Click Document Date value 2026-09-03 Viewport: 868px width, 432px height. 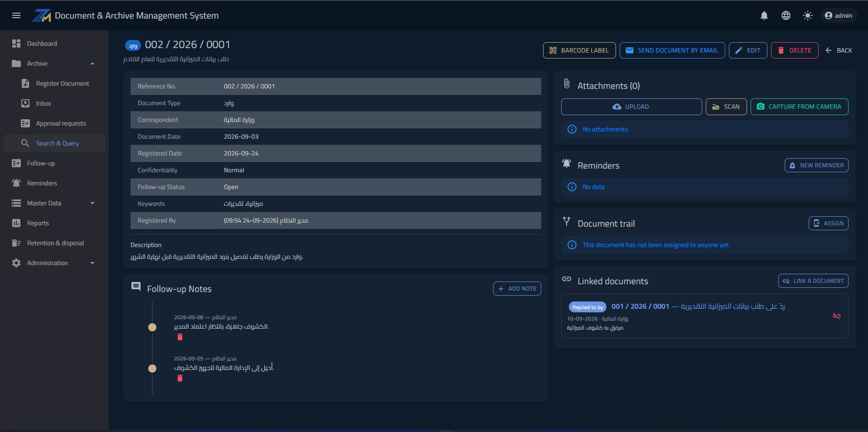click(241, 136)
